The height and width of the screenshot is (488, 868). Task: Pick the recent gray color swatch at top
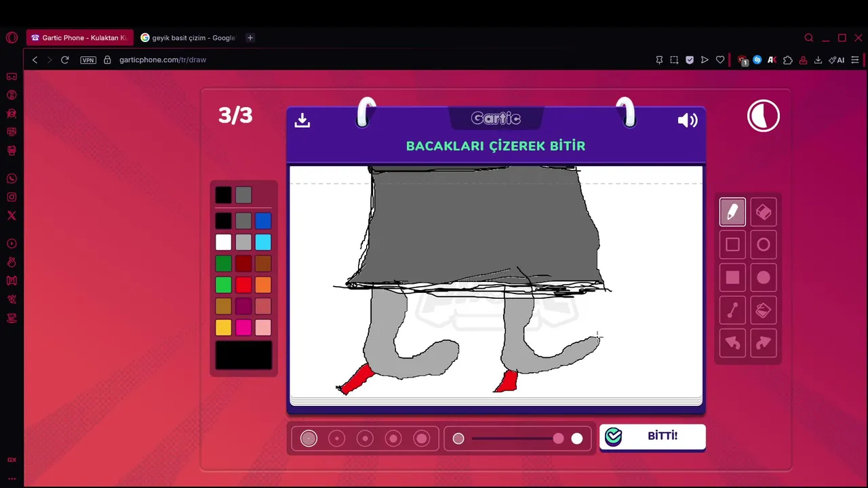pyautogui.click(x=243, y=195)
